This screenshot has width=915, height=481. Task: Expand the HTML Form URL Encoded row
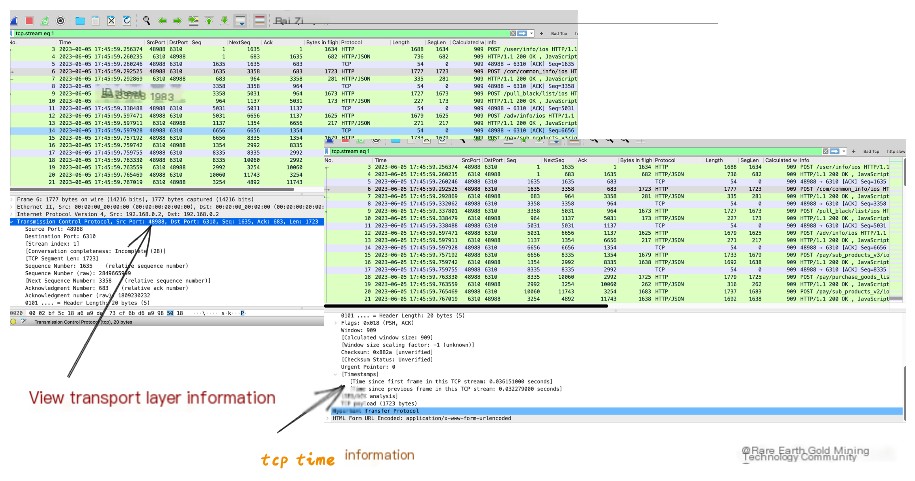[328, 419]
